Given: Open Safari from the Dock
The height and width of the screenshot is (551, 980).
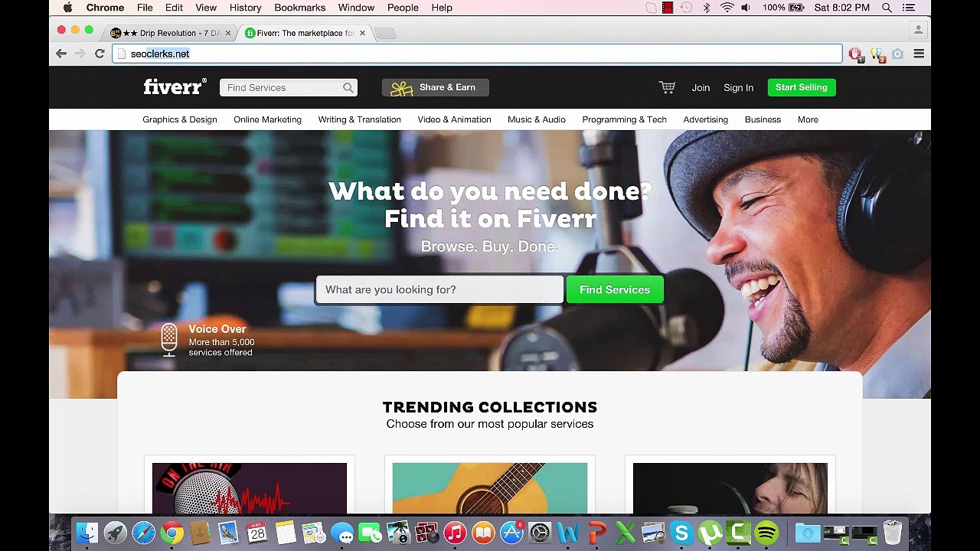Looking at the screenshot, I should [144, 533].
